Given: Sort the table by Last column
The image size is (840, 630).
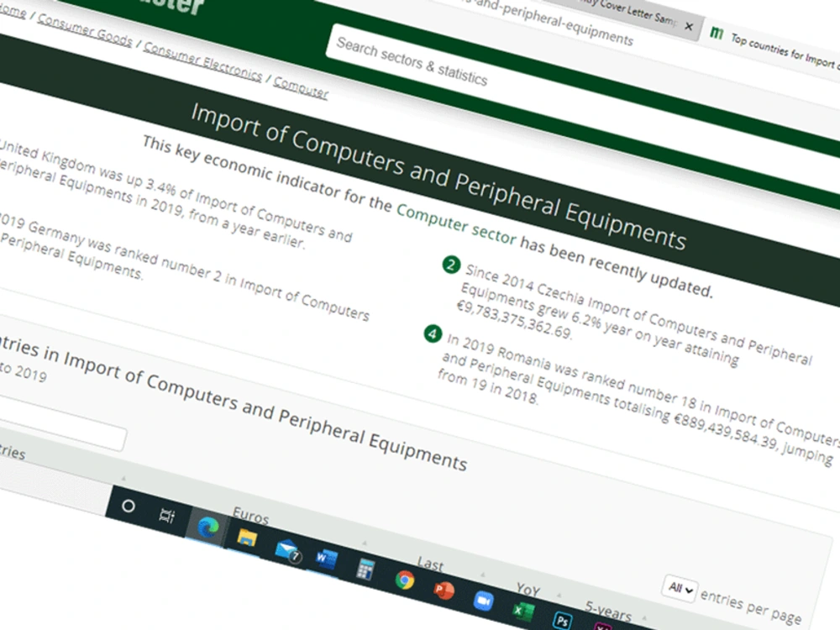Looking at the screenshot, I should 430,564.
